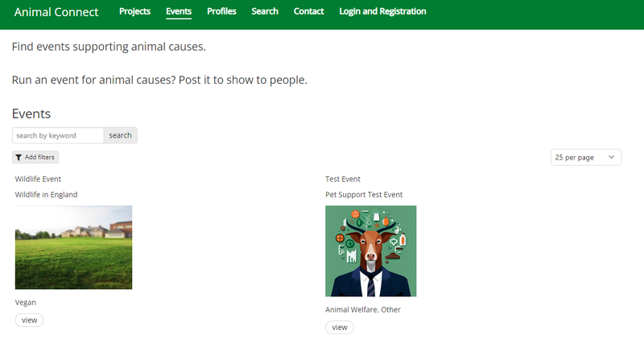644x343 pixels.
Task: Open the Test Event title link
Action: pyautogui.click(x=343, y=179)
